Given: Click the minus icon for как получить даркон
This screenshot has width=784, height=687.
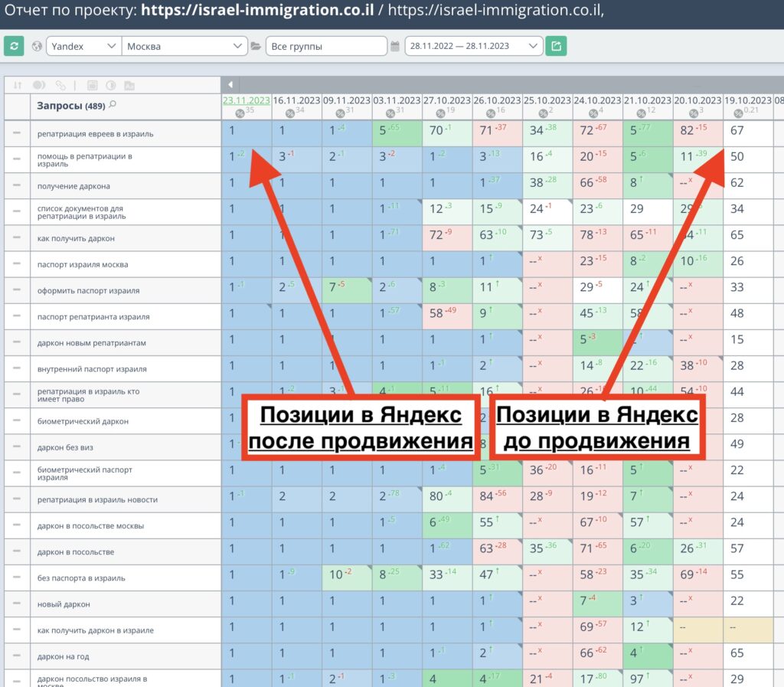Looking at the screenshot, I should click(17, 237).
